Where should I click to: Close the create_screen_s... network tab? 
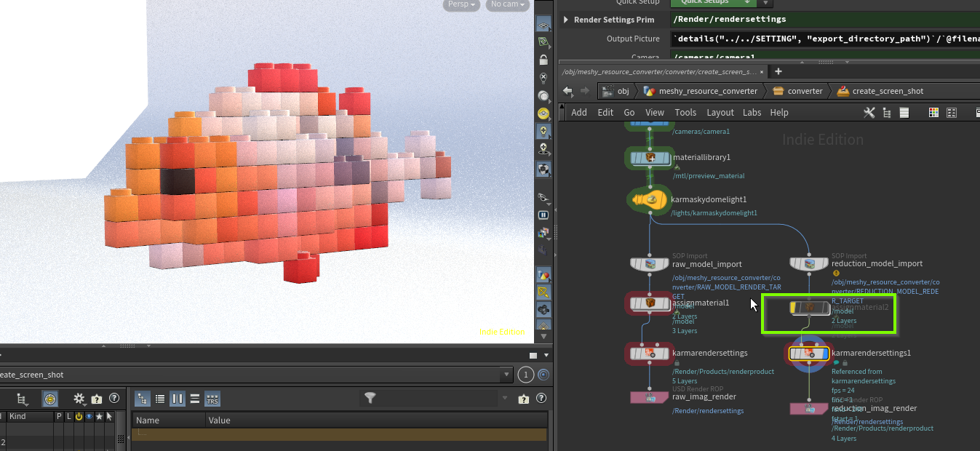(x=762, y=72)
